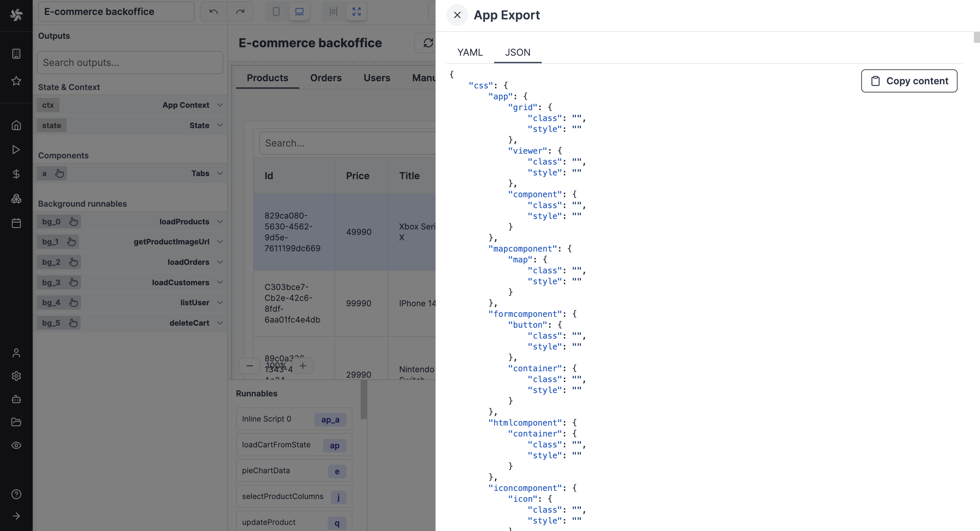This screenshot has width=980, height=531.
Task: Click the close App Export modal button
Action: (457, 15)
